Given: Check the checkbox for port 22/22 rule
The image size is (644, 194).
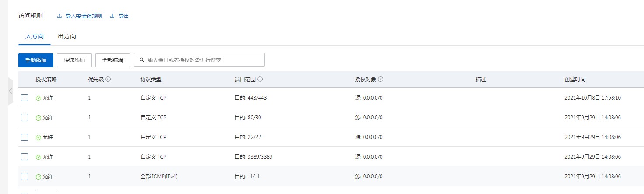Looking at the screenshot, I should pos(24,137).
